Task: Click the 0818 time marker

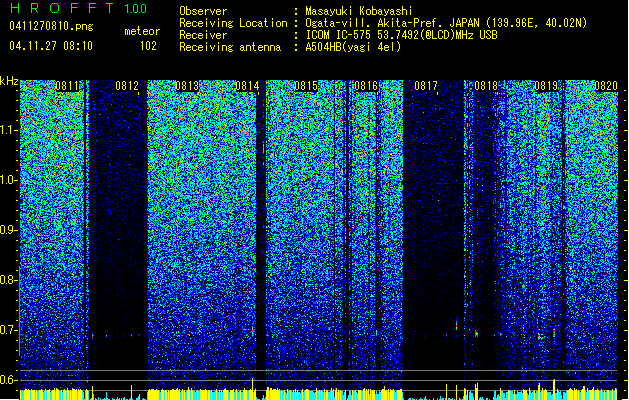Action: (486, 86)
